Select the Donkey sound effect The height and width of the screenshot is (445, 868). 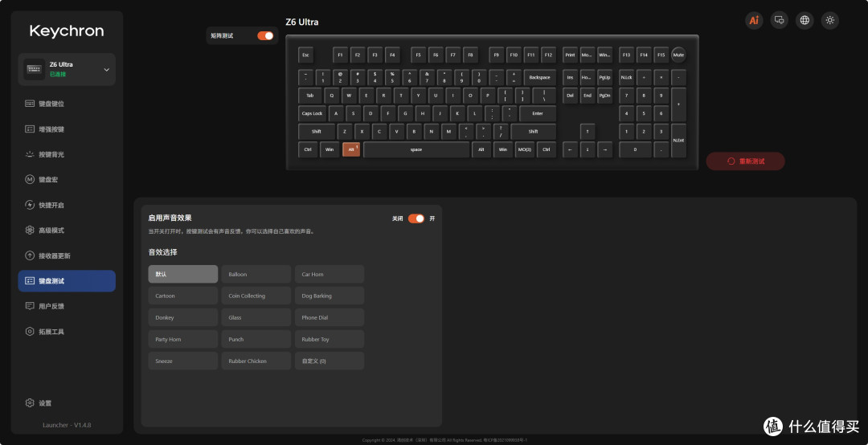click(182, 317)
